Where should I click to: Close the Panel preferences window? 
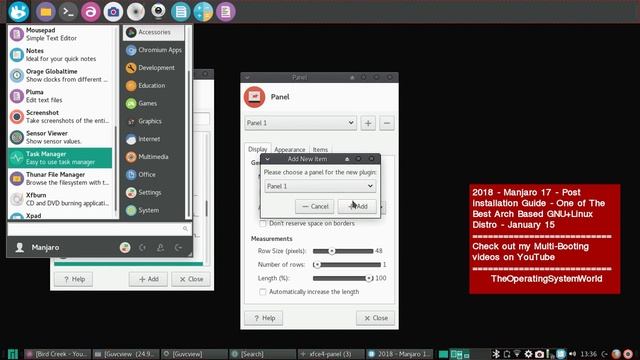pos(376,318)
